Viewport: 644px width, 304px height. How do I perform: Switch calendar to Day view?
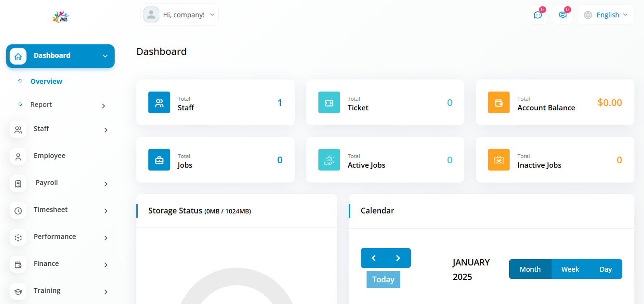[x=605, y=269]
